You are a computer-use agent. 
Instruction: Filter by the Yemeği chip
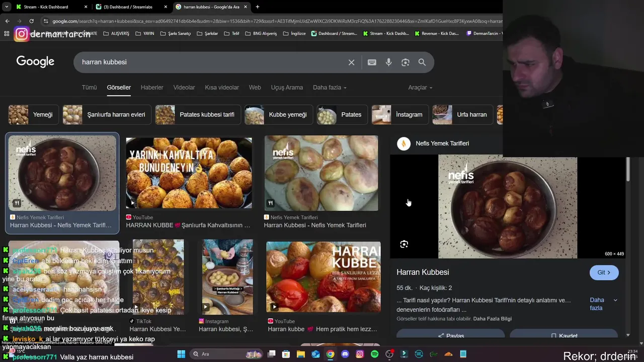coord(33,115)
